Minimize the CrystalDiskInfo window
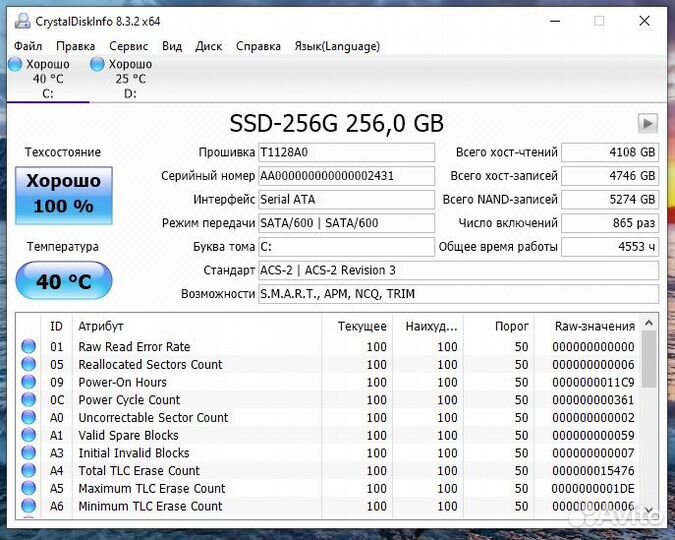This screenshot has width=675, height=540. coord(555,21)
